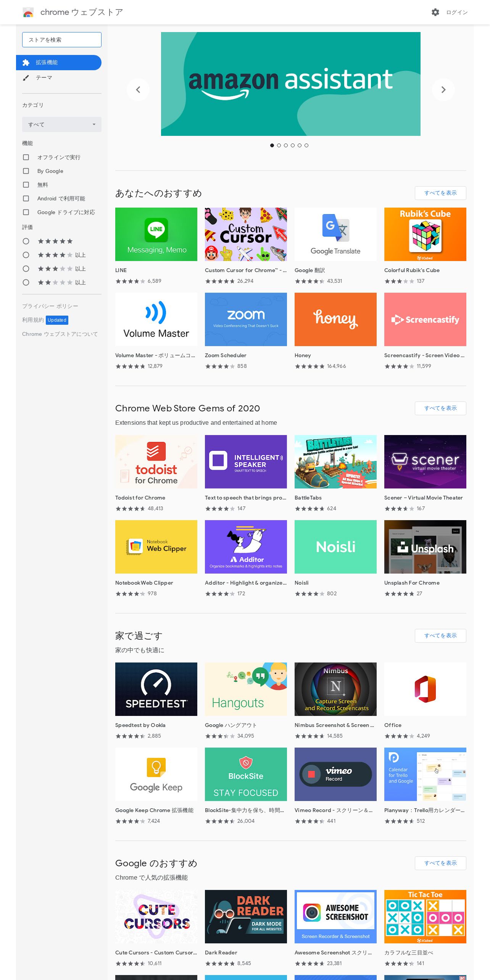Image resolution: width=490 pixels, height=980 pixels.
Task: Check the By Google checkbox
Action: [x=26, y=171]
